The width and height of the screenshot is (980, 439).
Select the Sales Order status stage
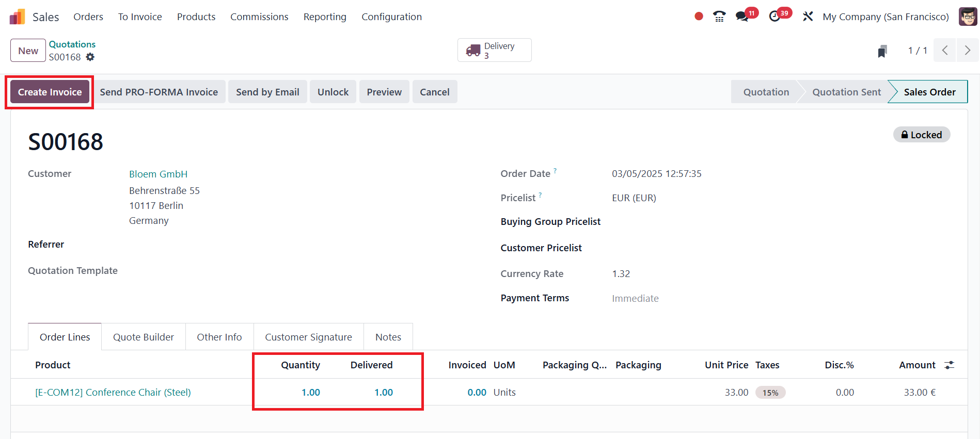929,92
